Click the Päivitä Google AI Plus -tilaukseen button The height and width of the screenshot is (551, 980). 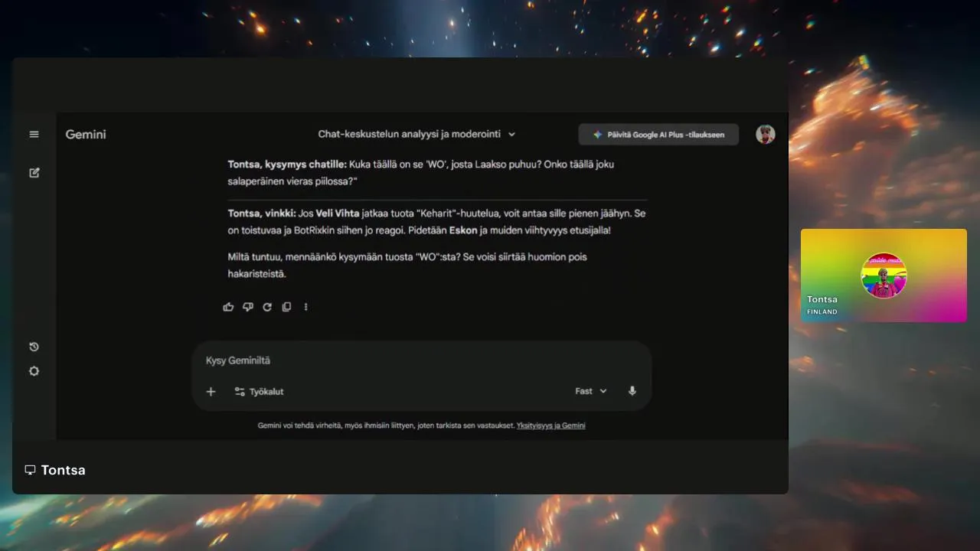click(658, 135)
